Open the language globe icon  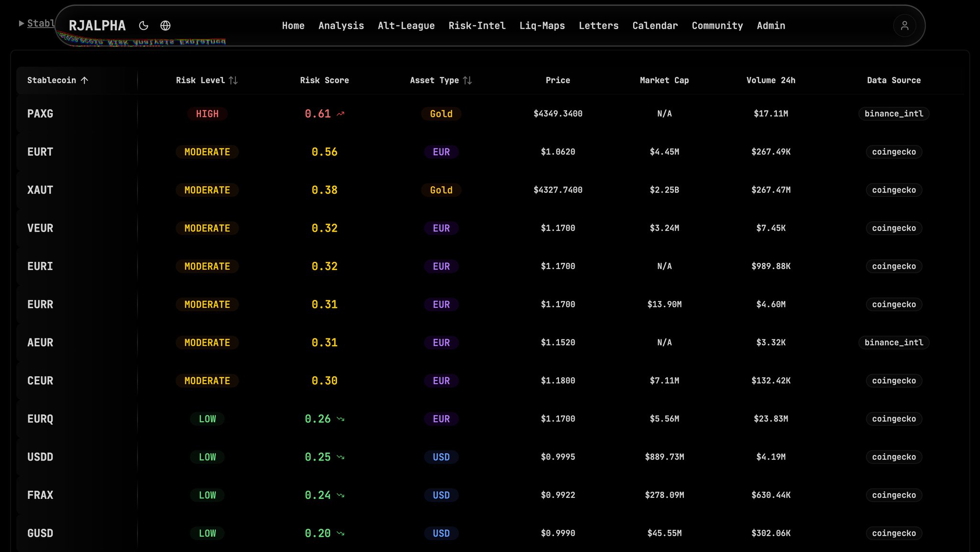(165, 26)
